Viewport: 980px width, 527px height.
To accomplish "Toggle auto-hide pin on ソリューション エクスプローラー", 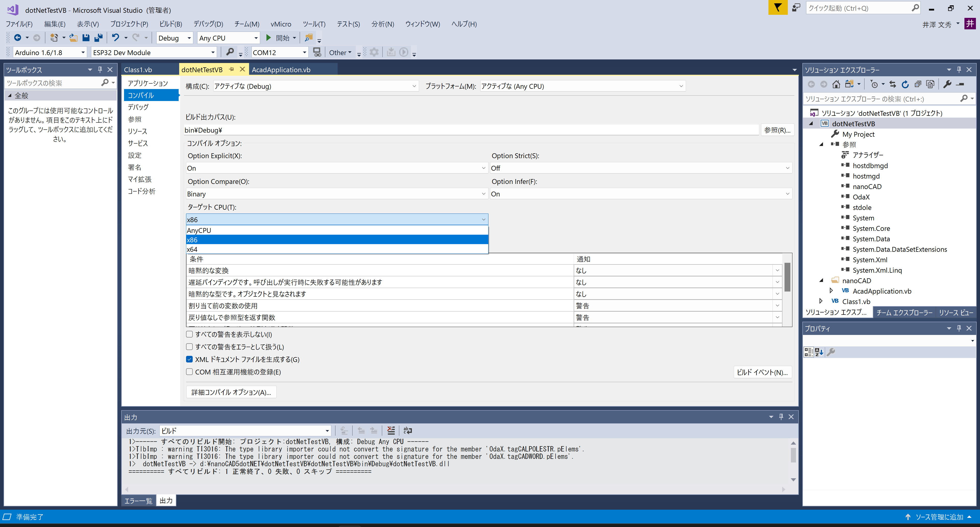I will (x=959, y=70).
